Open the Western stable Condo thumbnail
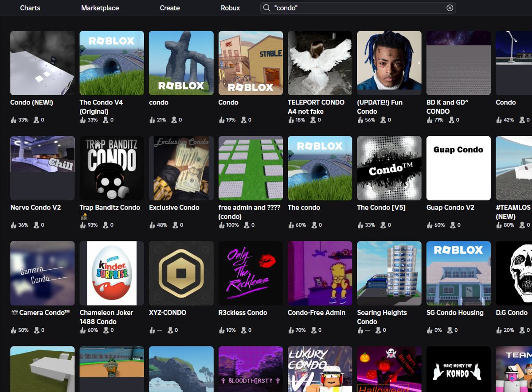 point(250,63)
